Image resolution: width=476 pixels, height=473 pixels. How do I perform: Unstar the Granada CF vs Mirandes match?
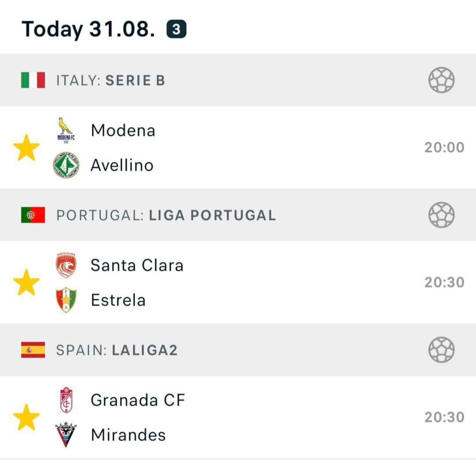tap(26, 417)
